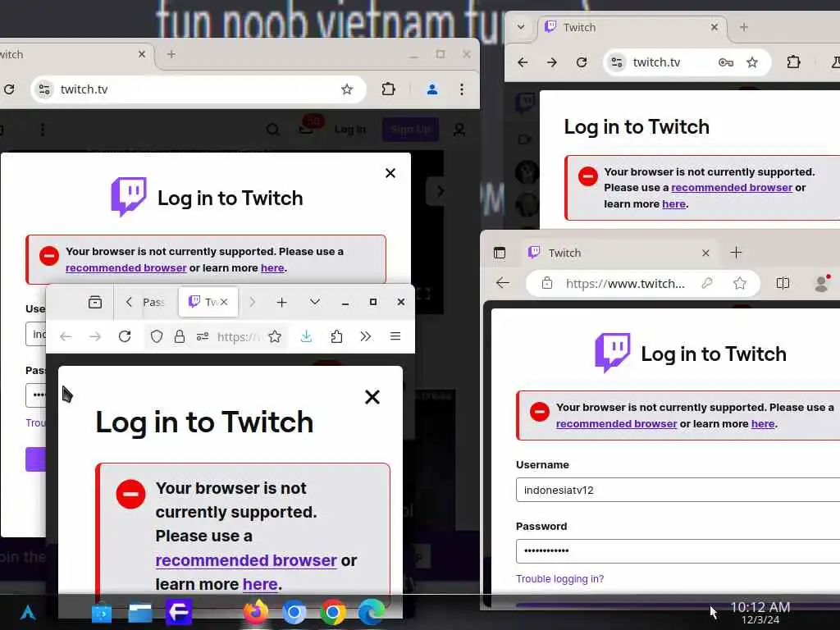Click tracking protection shield in Firefox

tap(157, 336)
